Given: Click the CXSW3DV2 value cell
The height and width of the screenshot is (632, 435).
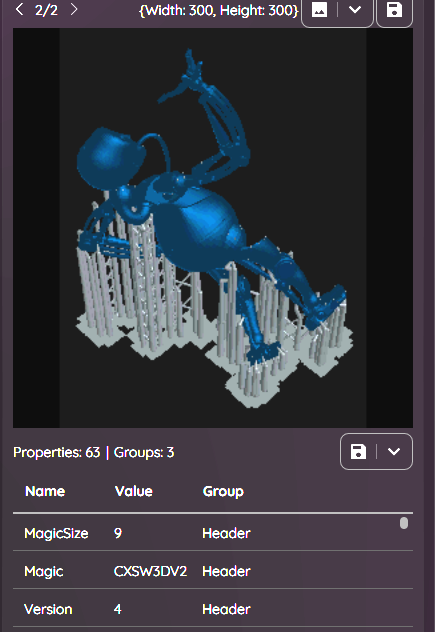Looking at the screenshot, I should pyautogui.click(x=150, y=571).
